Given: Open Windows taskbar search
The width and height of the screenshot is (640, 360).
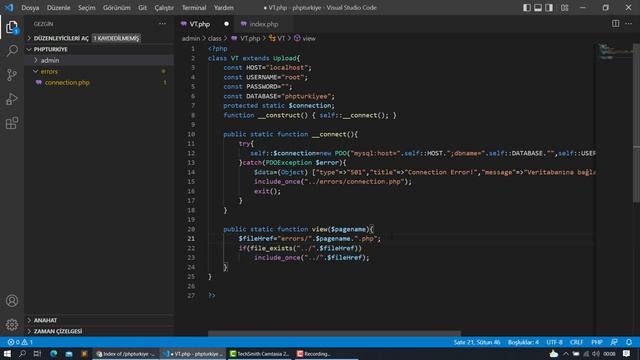Looking at the screenshot, I should click(x=22, y=354).
